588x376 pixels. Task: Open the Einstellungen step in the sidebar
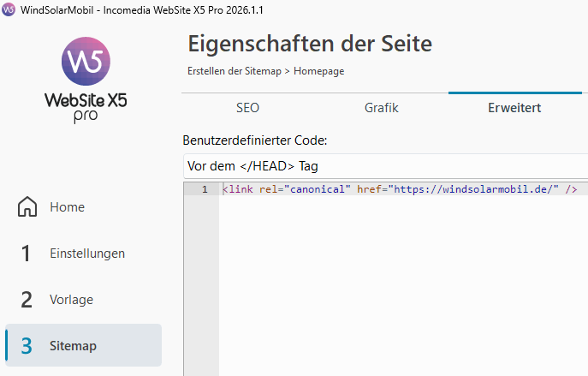[x=87, y=254]
